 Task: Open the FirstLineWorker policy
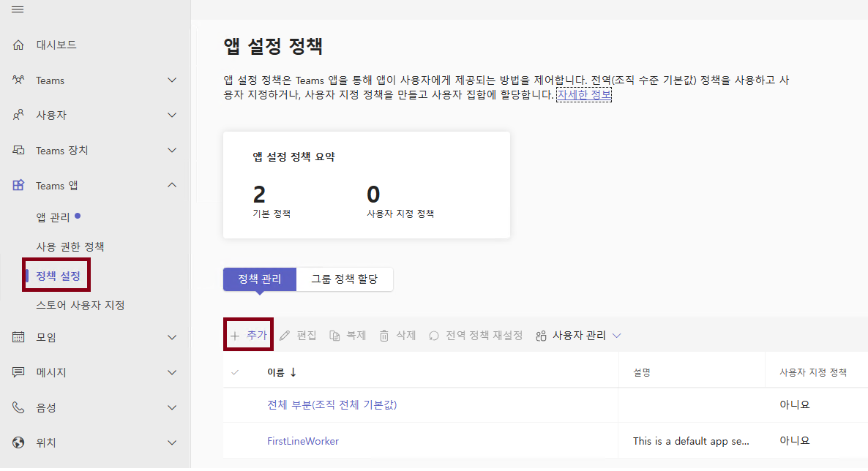point(302,440)
